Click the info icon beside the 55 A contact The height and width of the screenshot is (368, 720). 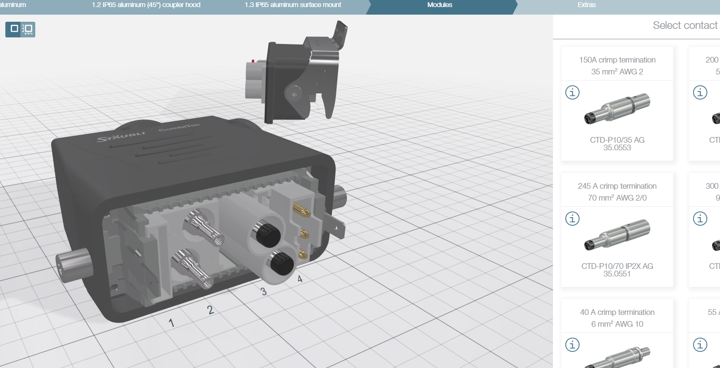pos(700,345)
